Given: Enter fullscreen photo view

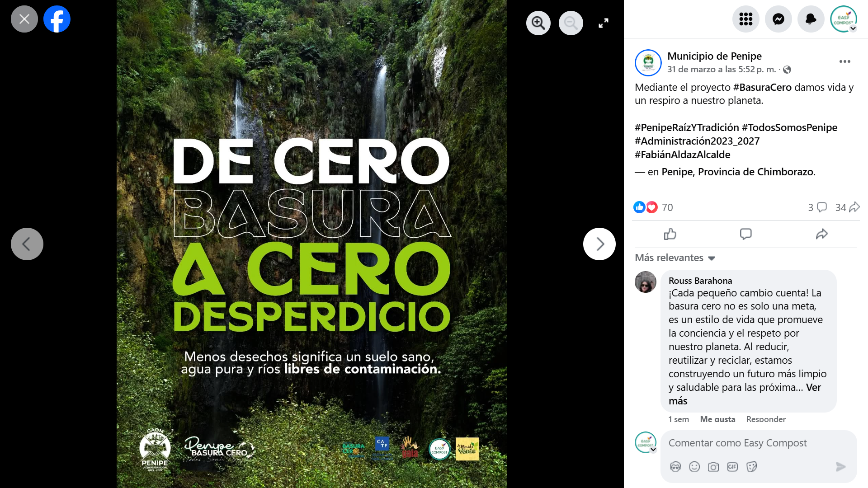Looking at the screenshot, I should [604, 23].
